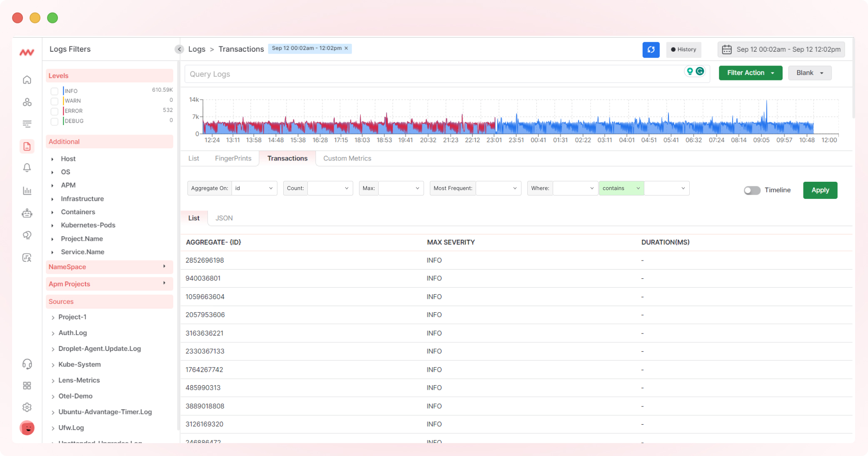Open the calendar icon in the date picker

[727, 49]
